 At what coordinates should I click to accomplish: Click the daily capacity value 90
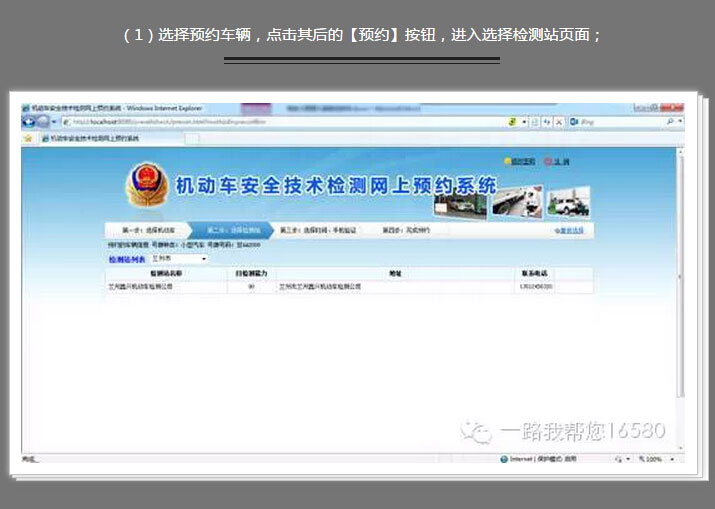coord(251,287)
